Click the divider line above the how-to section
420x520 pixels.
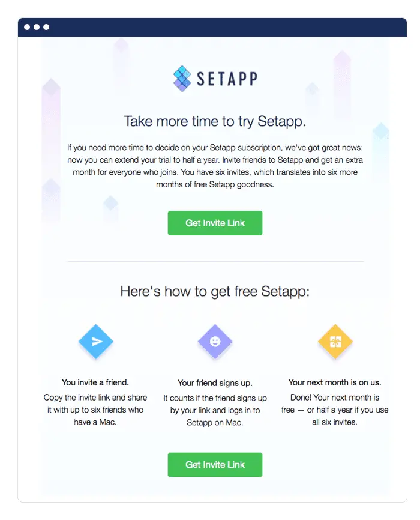pyautogui.click(x=215, y=261)
